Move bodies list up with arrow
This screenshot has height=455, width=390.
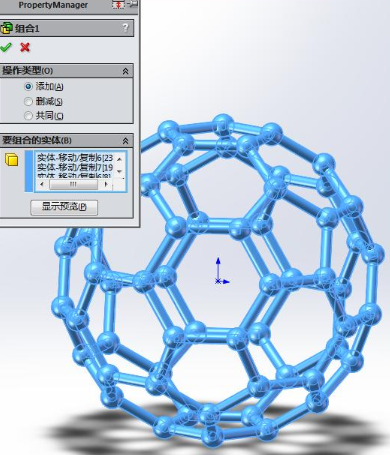[120, 159]
